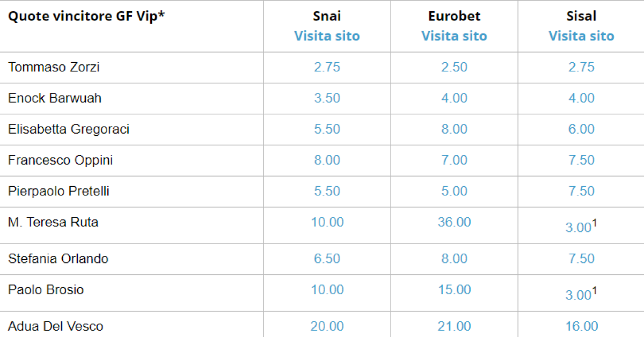
Task: Click Adua Del Vesco Sisal odds 16.00
Action: click(x=581, y=326)
